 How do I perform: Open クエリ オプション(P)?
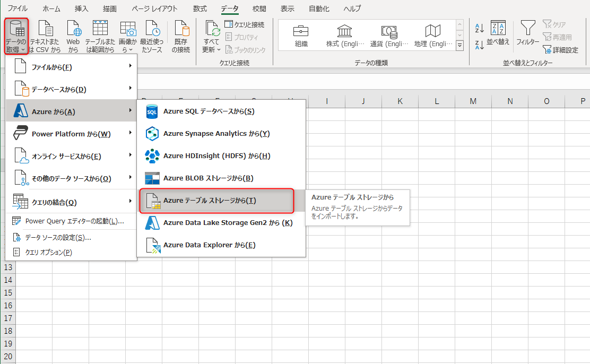click(x=71, y=252)
